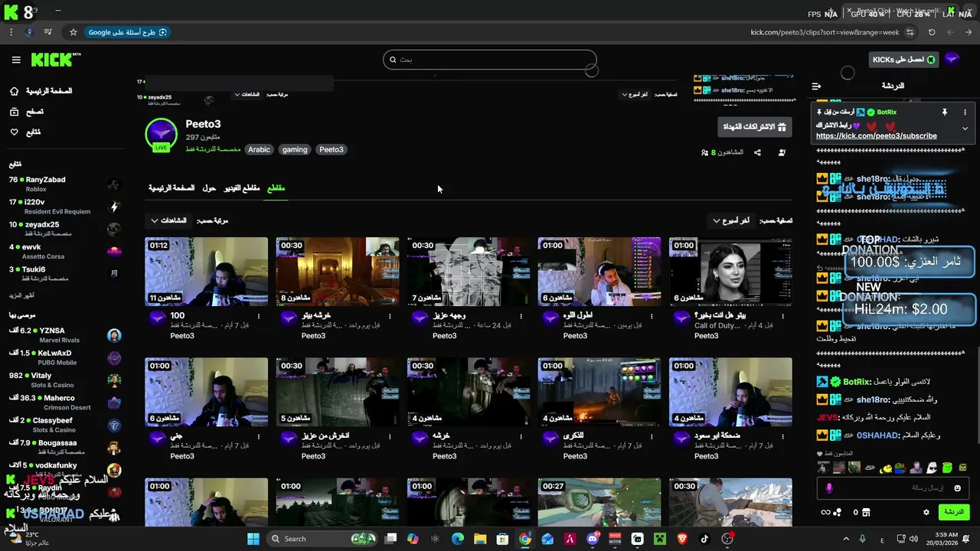Screen dimensions: 980x551
Task: Click the purple microphone in chat input
Action: [829, 487]
